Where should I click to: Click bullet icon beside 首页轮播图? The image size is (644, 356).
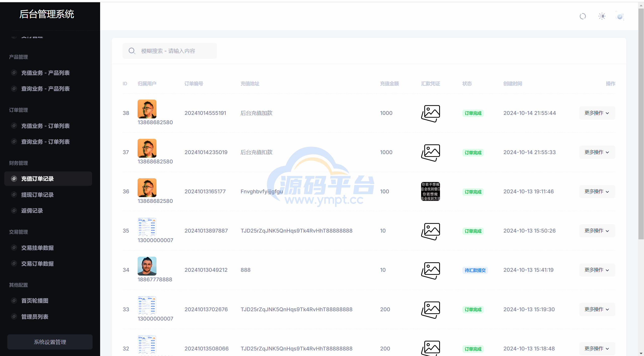[14, 301]
